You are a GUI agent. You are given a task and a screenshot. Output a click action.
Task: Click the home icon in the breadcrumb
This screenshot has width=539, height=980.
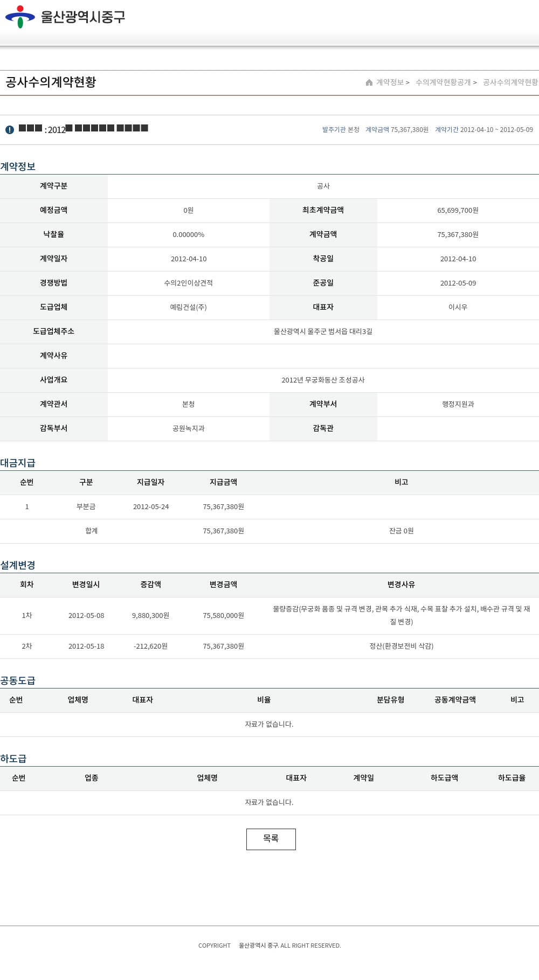click(x=369, y=82)
